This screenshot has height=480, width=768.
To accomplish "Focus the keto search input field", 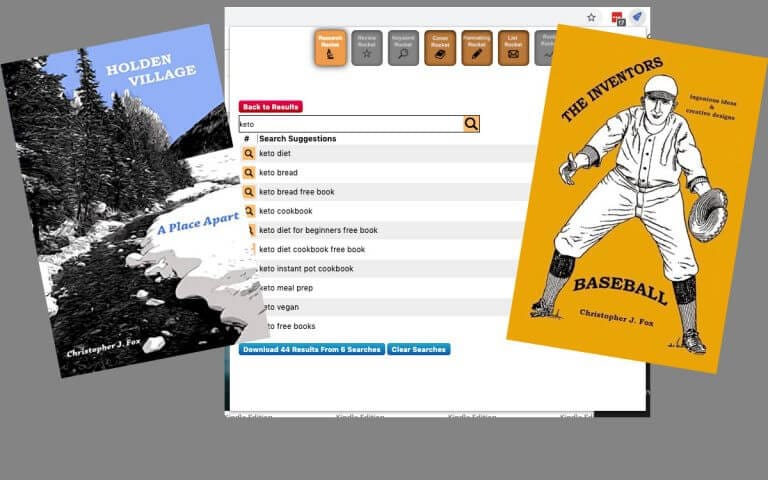I will point(351,124).
